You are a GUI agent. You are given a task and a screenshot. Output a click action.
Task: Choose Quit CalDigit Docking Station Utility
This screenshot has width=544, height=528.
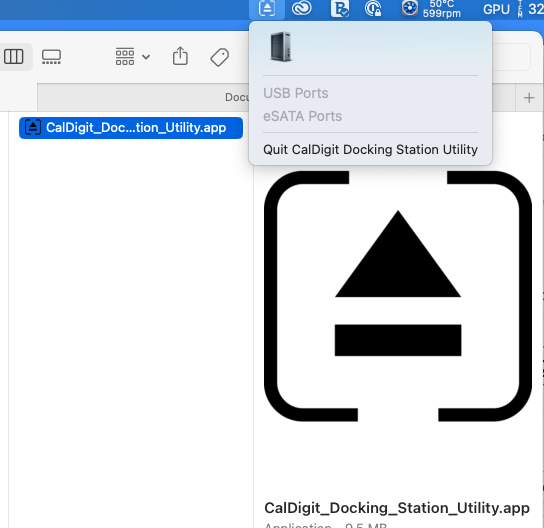click(370, 150)
